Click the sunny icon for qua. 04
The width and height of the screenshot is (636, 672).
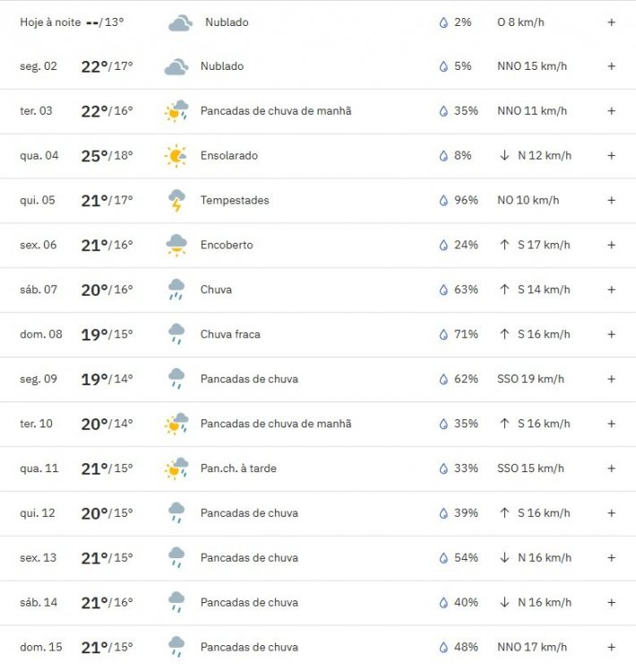(176, 156)
